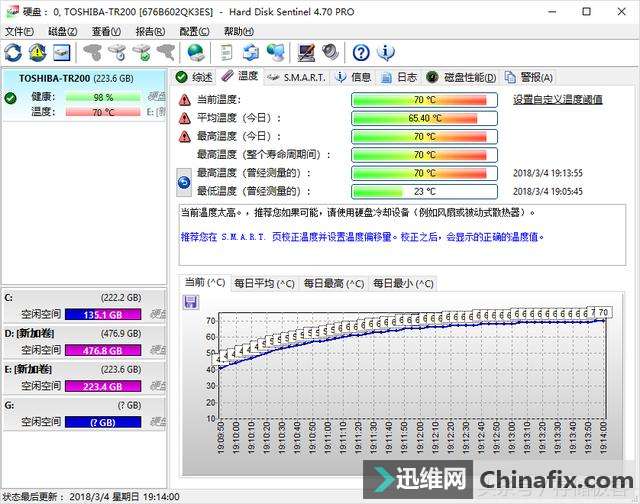Open the 日志 log tab
Viewport: 640px width, 504px height.
[399, 77]
